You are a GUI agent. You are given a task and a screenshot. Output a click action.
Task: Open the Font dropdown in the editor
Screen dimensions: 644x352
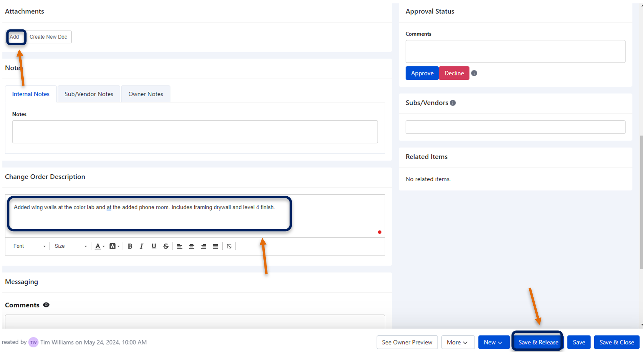click(x=29, y=246)
